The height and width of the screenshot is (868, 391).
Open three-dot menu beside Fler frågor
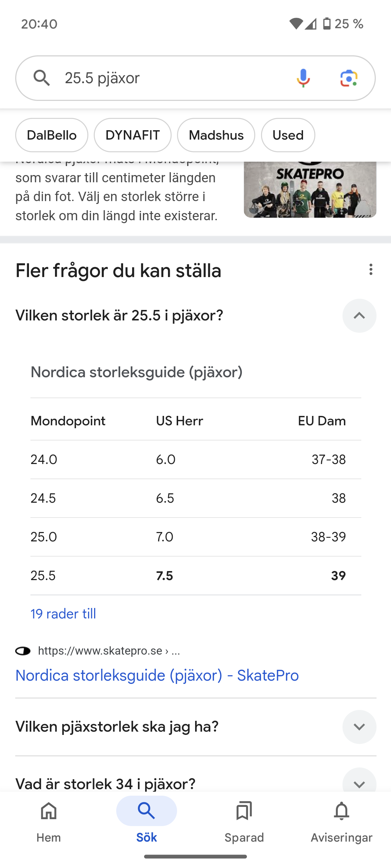pos(371,269)
